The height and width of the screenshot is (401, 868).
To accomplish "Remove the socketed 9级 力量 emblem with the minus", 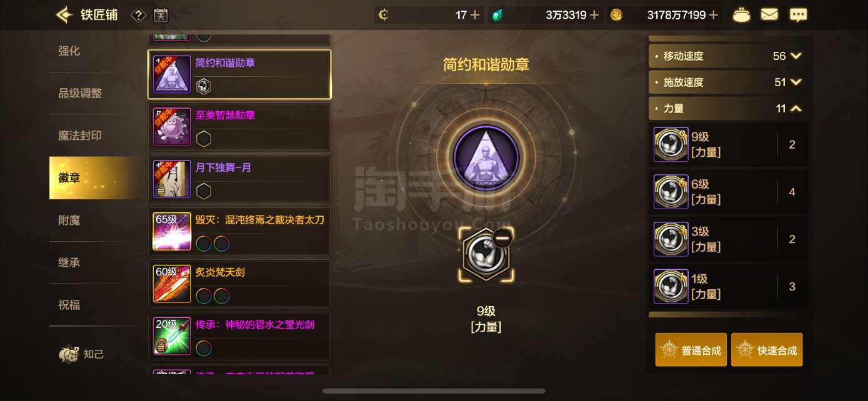I will click(502, 238).
